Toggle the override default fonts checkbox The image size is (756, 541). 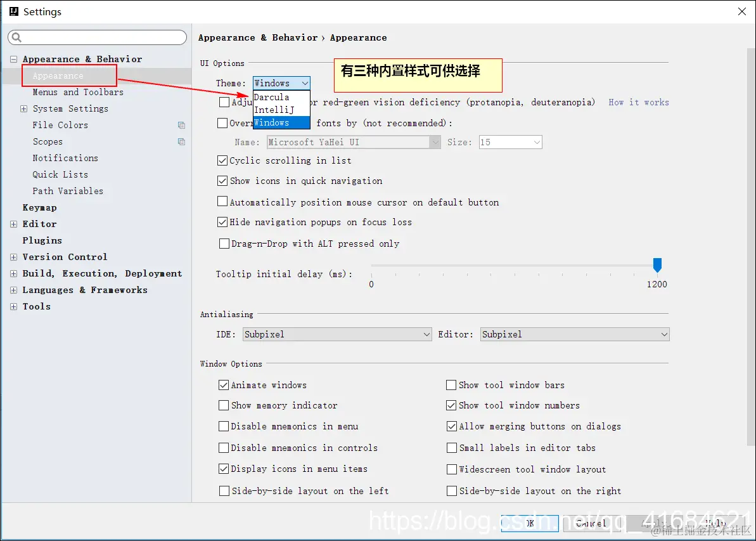tap(222, 123)
